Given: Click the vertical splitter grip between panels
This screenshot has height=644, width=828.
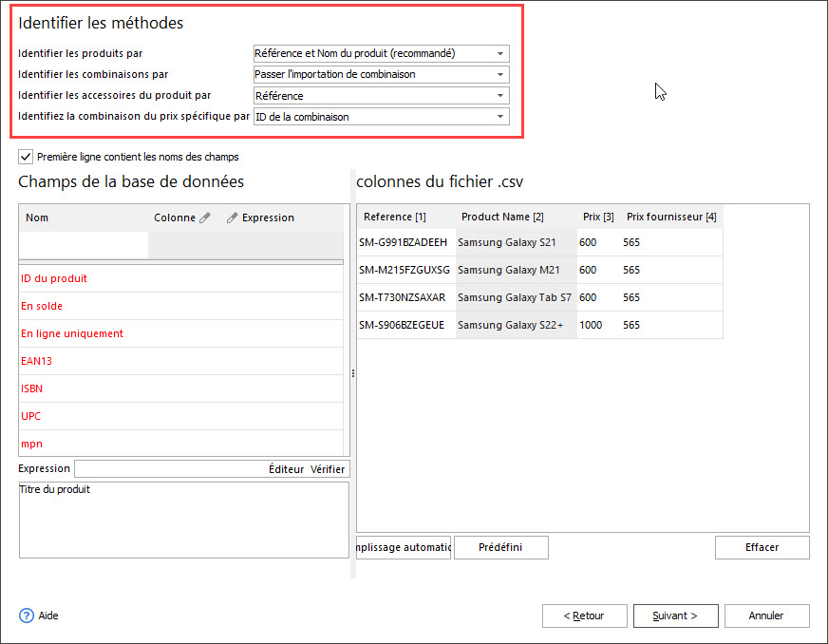Looking at the screenshot, I should click(352, 373).
